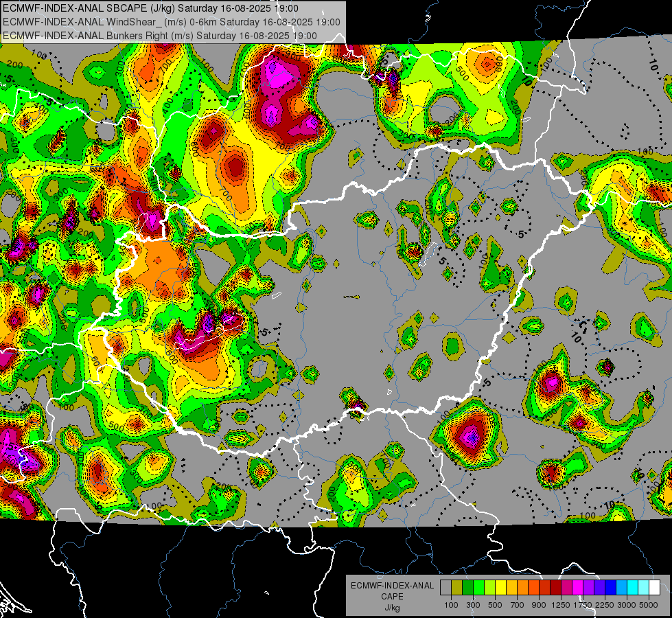This screenshot has width=672, height=618.
Task: Click the WindShear_ (m/s) 0-6km header line
Action: point(172,22)
